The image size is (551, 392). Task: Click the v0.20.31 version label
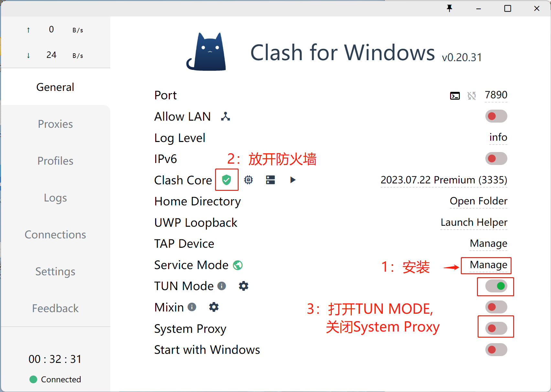[x=462, y=58]
